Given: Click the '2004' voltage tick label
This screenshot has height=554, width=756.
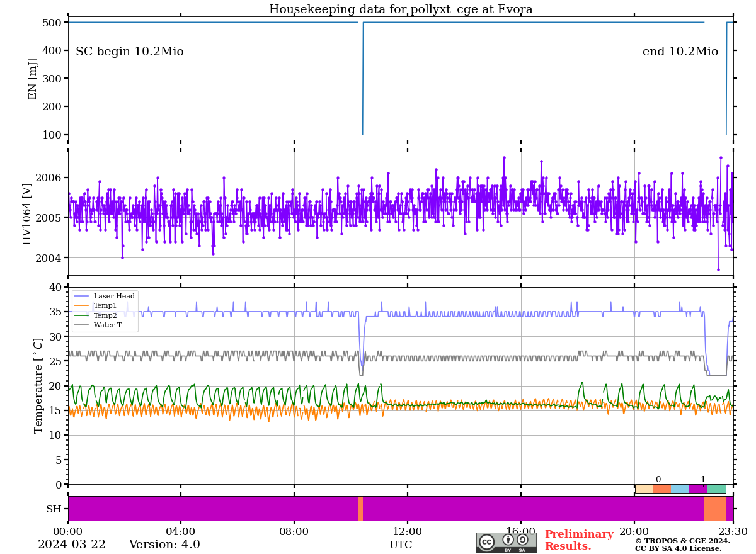Looking at the screenshot, I should tap(49, 258).
